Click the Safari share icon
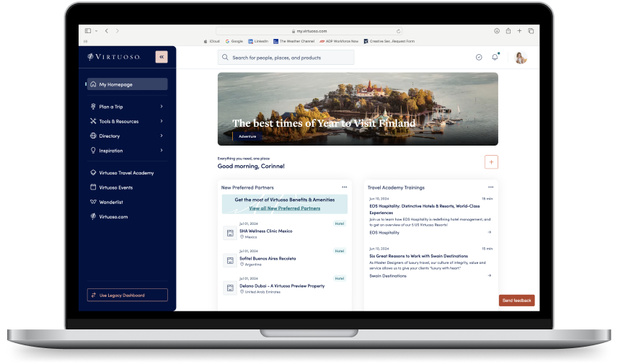The image size is (618, 364). point(508,31)
